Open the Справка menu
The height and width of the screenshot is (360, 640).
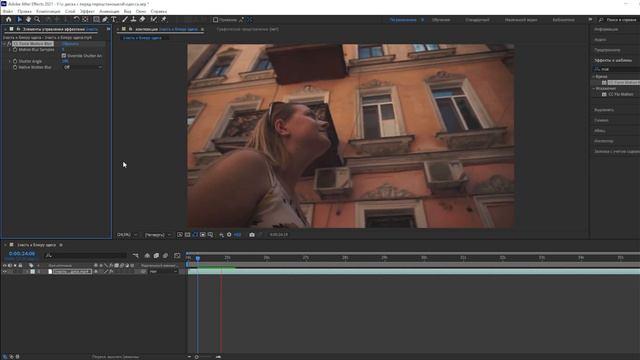159,11
